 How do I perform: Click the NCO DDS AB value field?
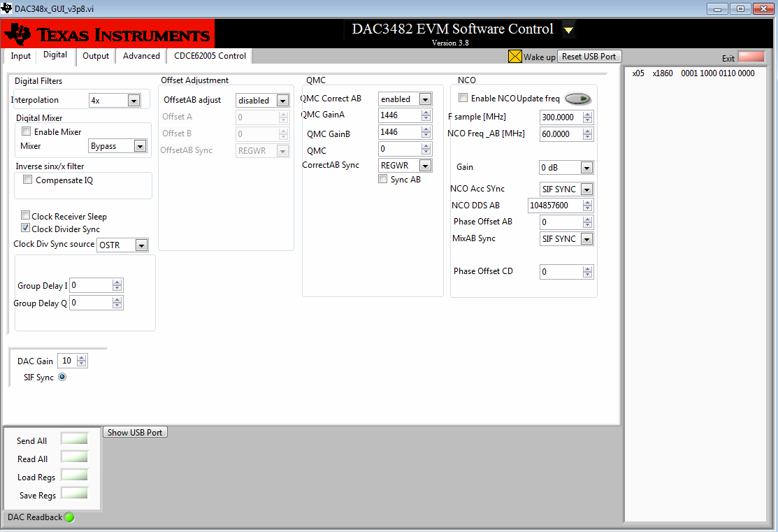pos(554,205)
